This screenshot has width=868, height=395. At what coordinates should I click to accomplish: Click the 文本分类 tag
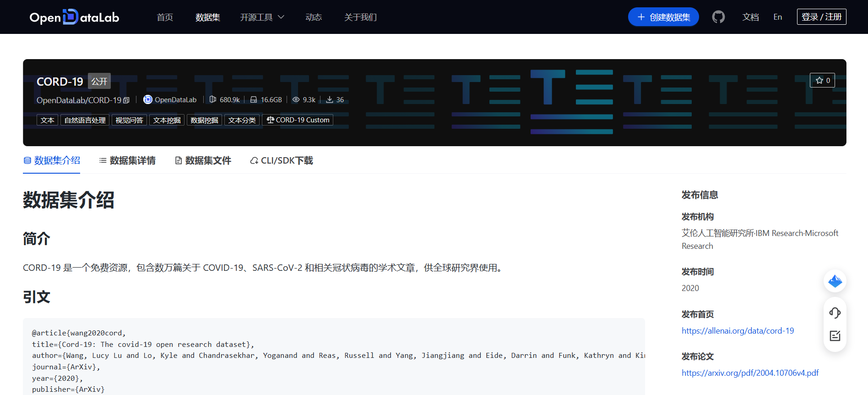(242, 120)
